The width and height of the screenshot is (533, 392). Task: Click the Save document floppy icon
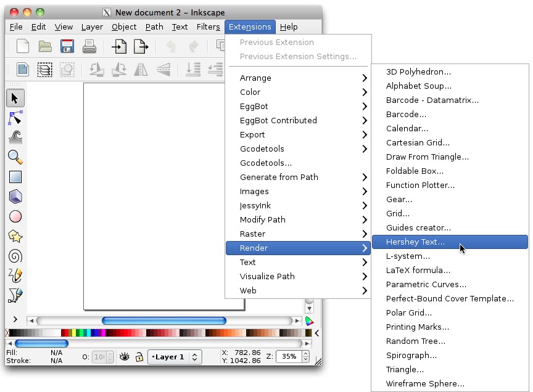[x=67, y=46]
